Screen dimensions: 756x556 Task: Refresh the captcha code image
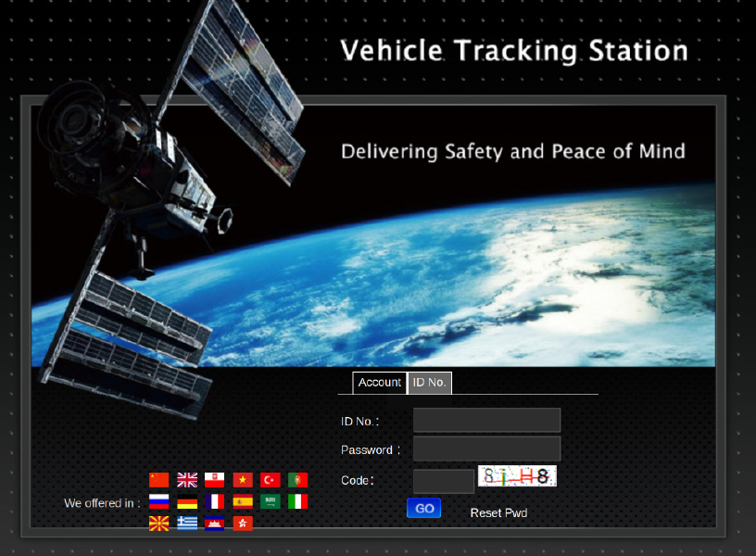click(517, 476)
